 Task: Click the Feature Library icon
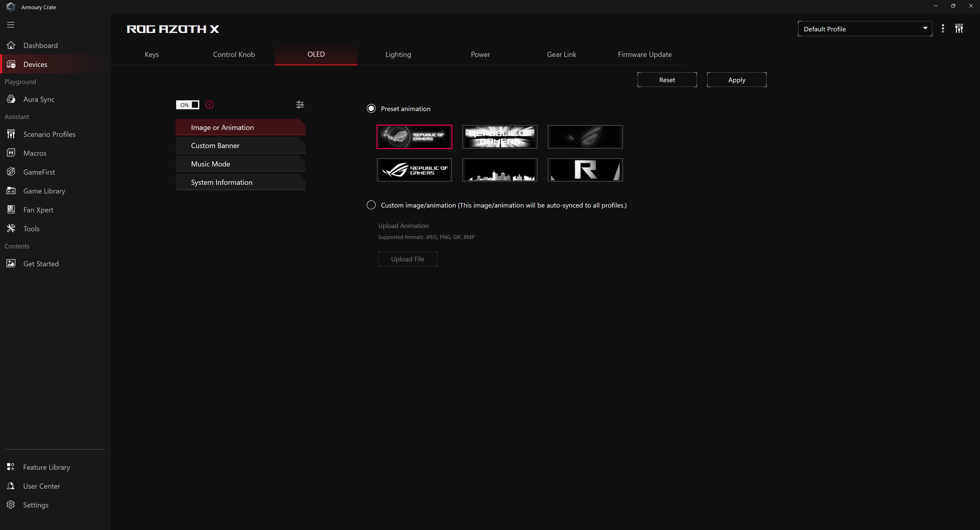(x=11, y=467)
